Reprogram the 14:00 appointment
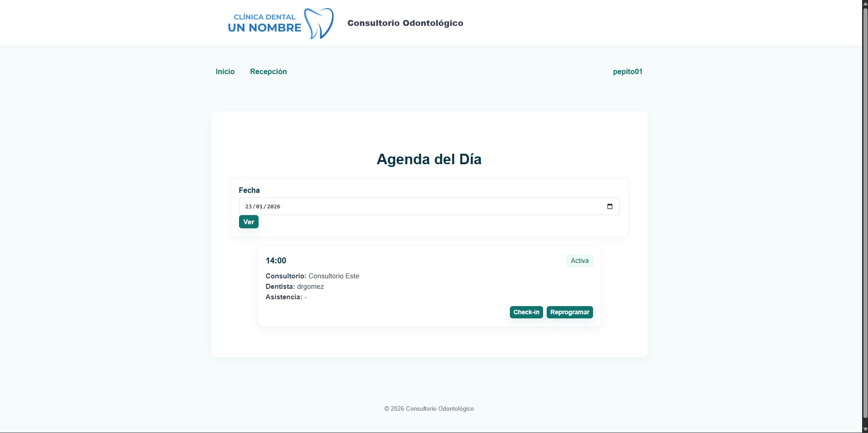868x433 pixels. 569,312
